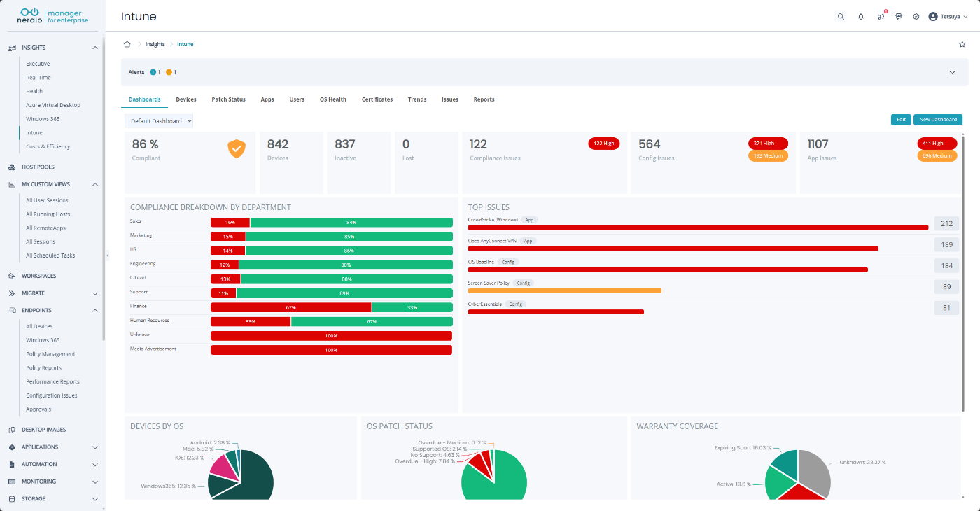Expand the Automation menu section
This screenshot has height=511, width=980.
95,464
